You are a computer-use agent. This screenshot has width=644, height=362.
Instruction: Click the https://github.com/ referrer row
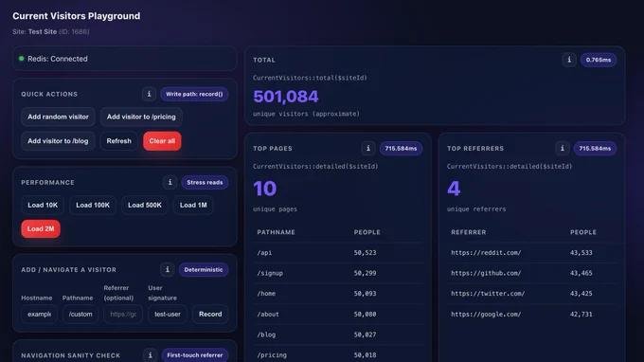[532, 273]
